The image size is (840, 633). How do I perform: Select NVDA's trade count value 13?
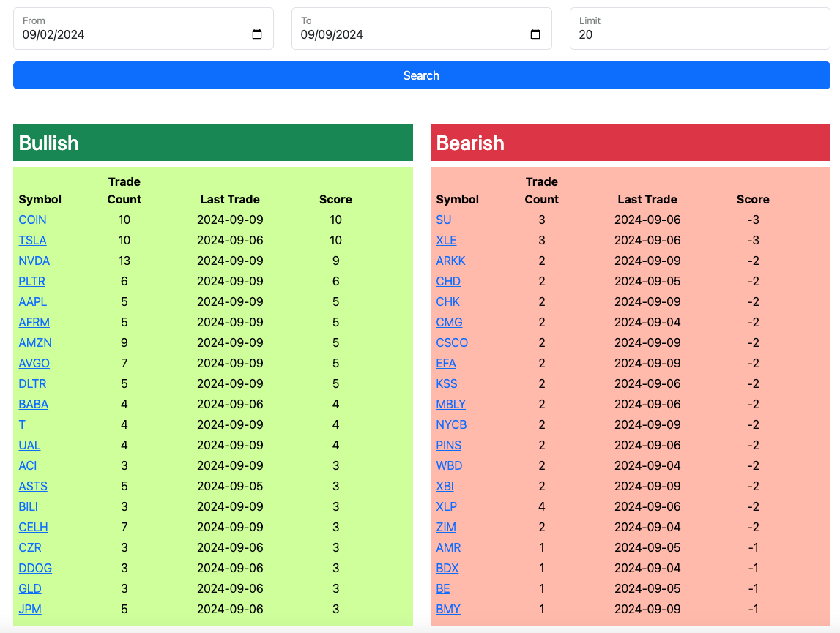124,261
